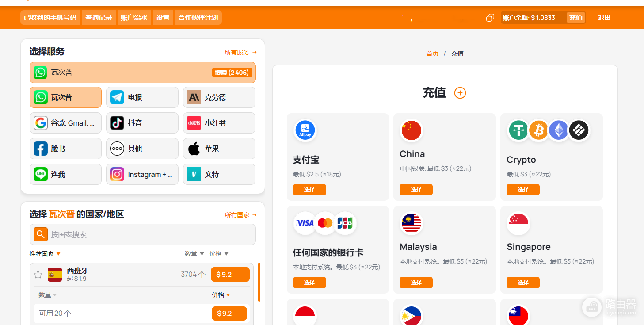Viewport: 644px width, 325px height.
Task: Click the orange country list scrollbar
Action: [x=259, y=282]
